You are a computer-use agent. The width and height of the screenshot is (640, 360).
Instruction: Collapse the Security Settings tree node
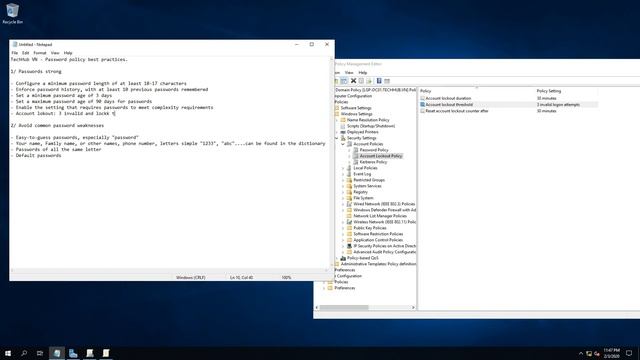tap(337, 138)
